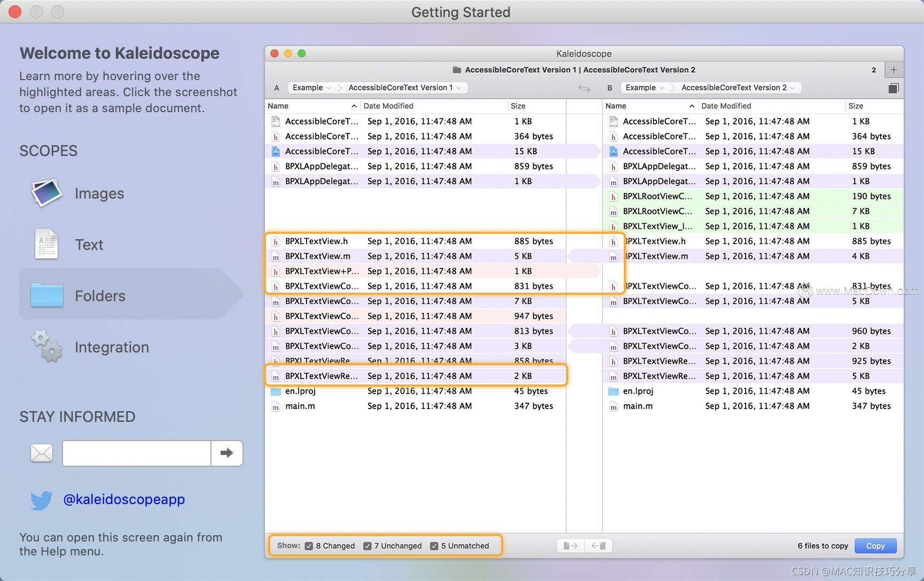Sort left pane by Name column
Image resolution: width=924 pixels, height=581 pixels.
pyautogui.click(x=312, y=106)
